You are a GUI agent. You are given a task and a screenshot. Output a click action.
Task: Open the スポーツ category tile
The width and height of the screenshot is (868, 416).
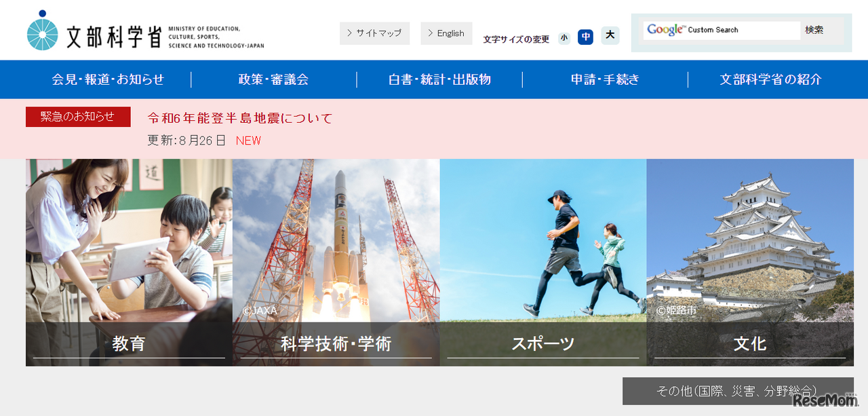[543, 263]
